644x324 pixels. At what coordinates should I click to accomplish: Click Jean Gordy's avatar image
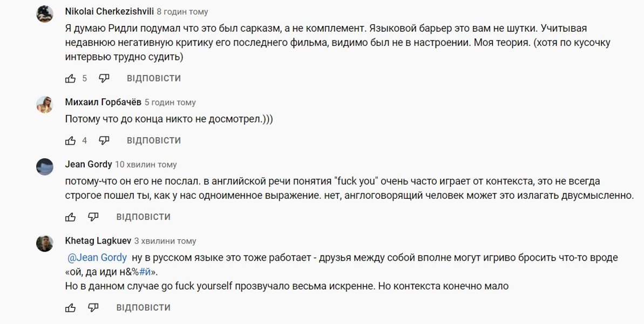(x=45, y=167)
